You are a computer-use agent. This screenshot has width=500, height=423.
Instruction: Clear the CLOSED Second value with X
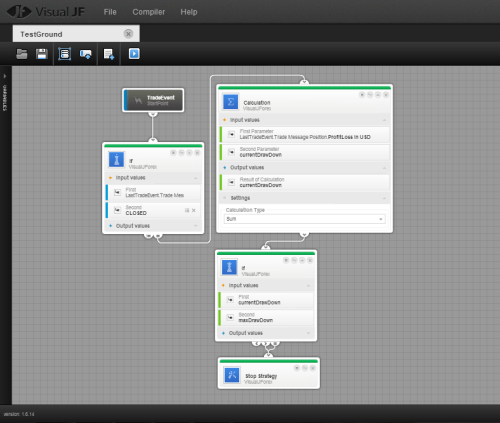tap(194, 210)
